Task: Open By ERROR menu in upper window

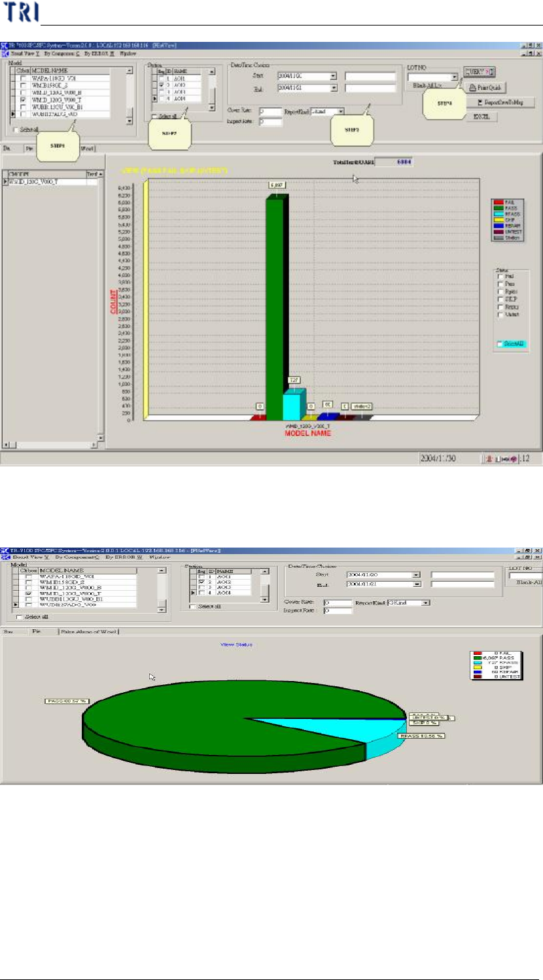Action: tap(99, 53)
